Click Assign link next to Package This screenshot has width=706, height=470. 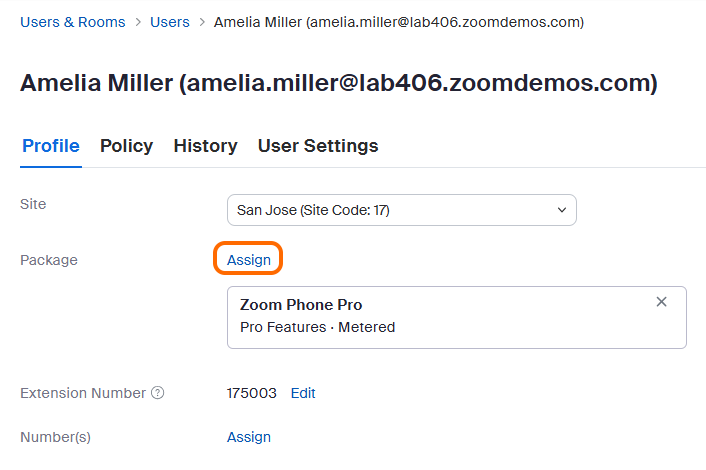pyautogui.click(x=249, y=260)
